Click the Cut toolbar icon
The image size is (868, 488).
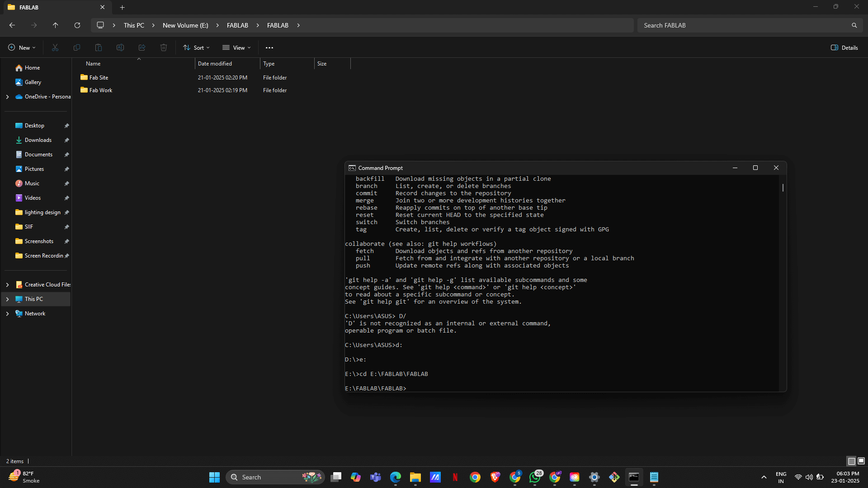[x=55, y=47]
